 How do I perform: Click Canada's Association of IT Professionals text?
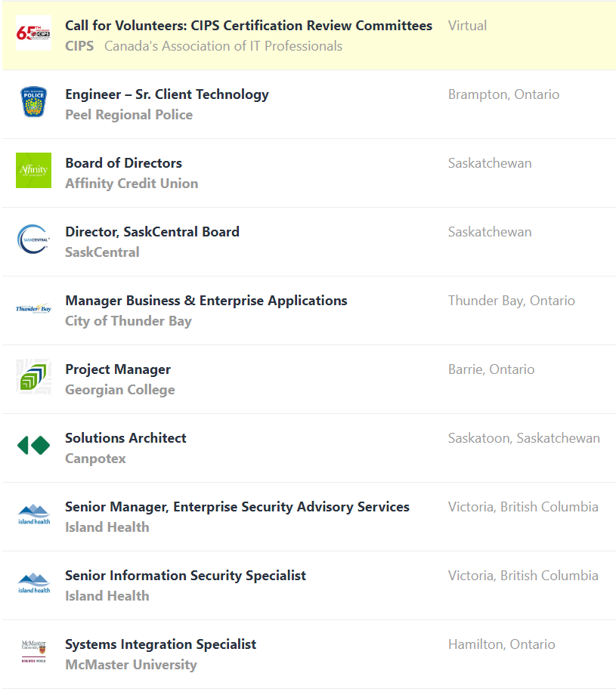tap(223, 46)
